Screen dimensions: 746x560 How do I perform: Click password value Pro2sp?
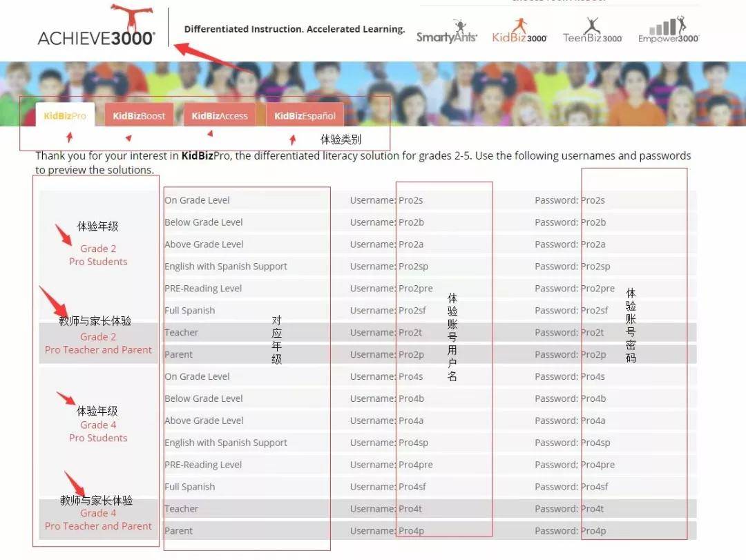pos(595,267)
